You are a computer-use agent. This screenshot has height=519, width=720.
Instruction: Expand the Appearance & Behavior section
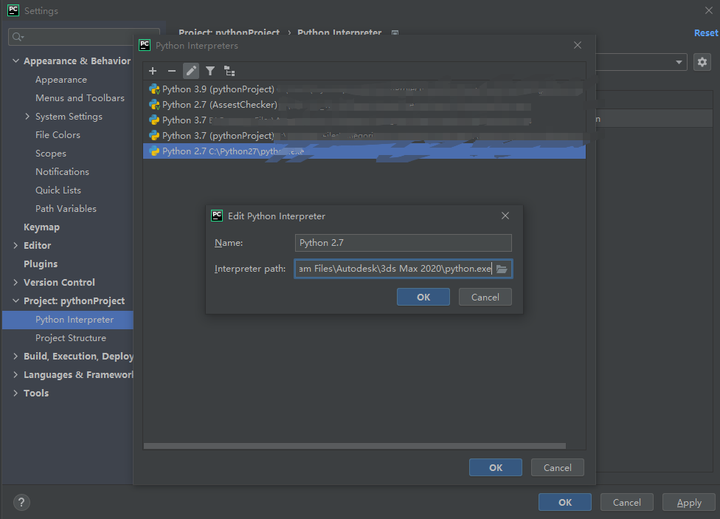click(x=16, y=61)
